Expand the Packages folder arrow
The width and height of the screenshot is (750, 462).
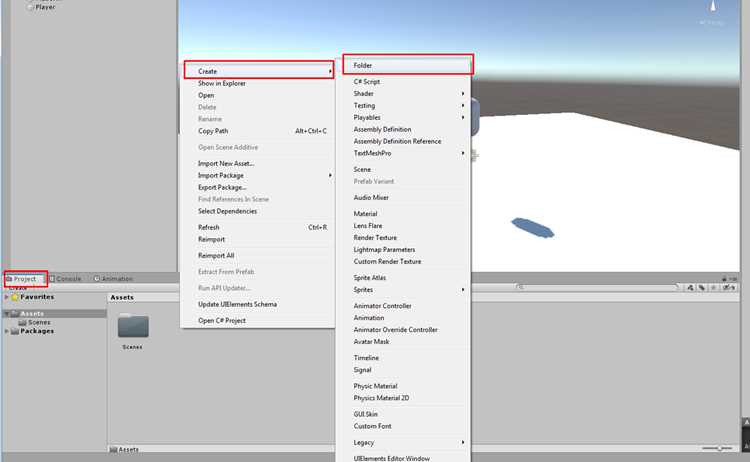7,331
